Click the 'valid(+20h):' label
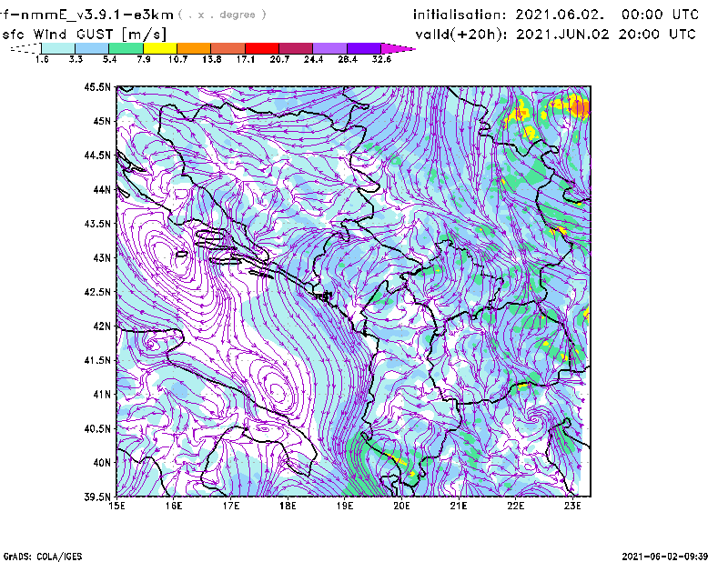Viewport: 728px width, 562px height. pyautogui.click(x=461, y=35)
